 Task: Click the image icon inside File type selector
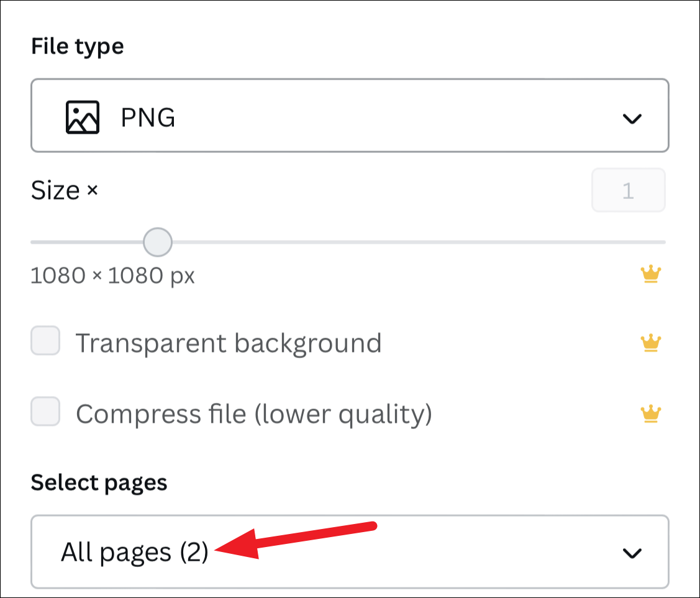click(x=83, y=116)
